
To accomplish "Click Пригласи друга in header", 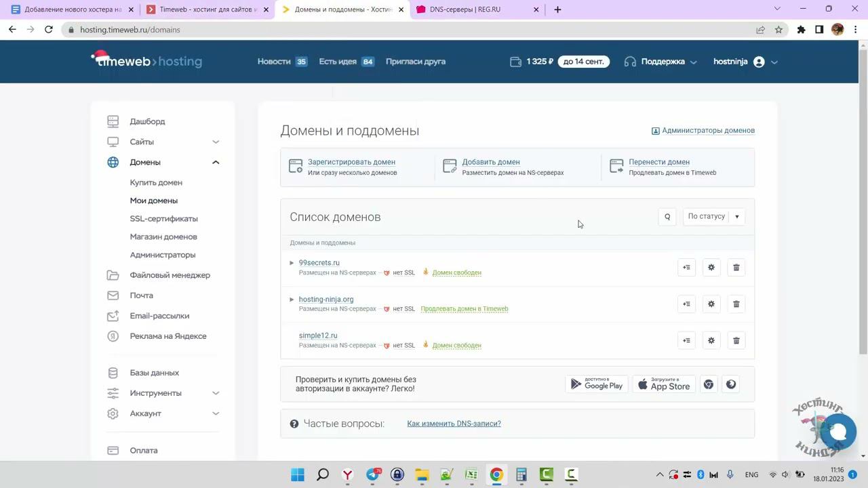I will tap(416, 62).
